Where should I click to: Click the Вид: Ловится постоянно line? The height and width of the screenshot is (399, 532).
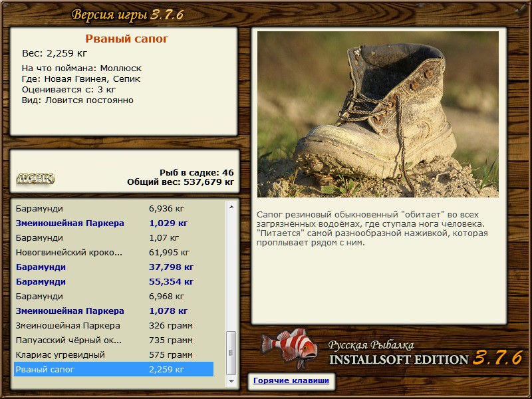77,100
